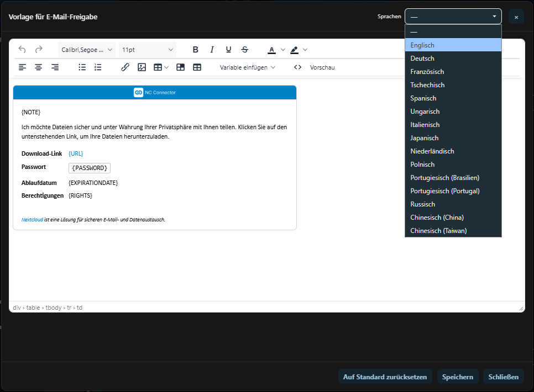534x392 pixels.
Task: Click the {NOTE} placeholder text
Action: point(30,112)
